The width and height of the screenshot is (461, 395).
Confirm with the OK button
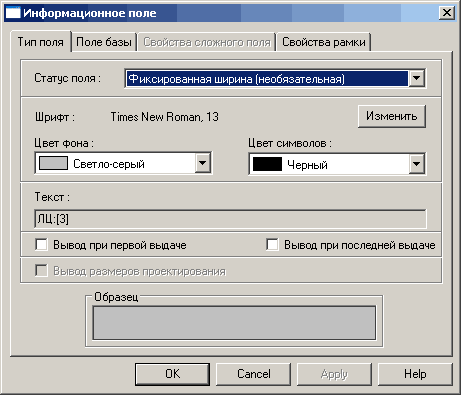pos(172,374)
